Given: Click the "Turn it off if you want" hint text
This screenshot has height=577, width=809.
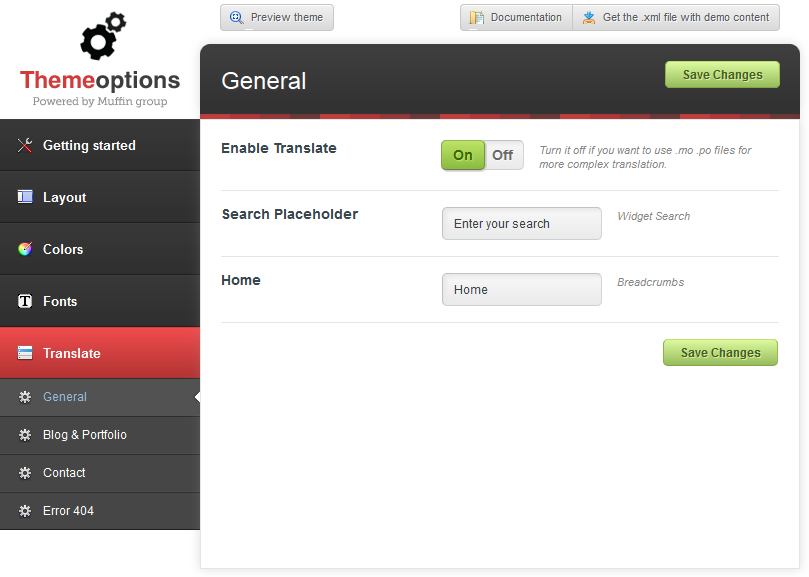Looking at the screenshot, I should click(645, 157).
